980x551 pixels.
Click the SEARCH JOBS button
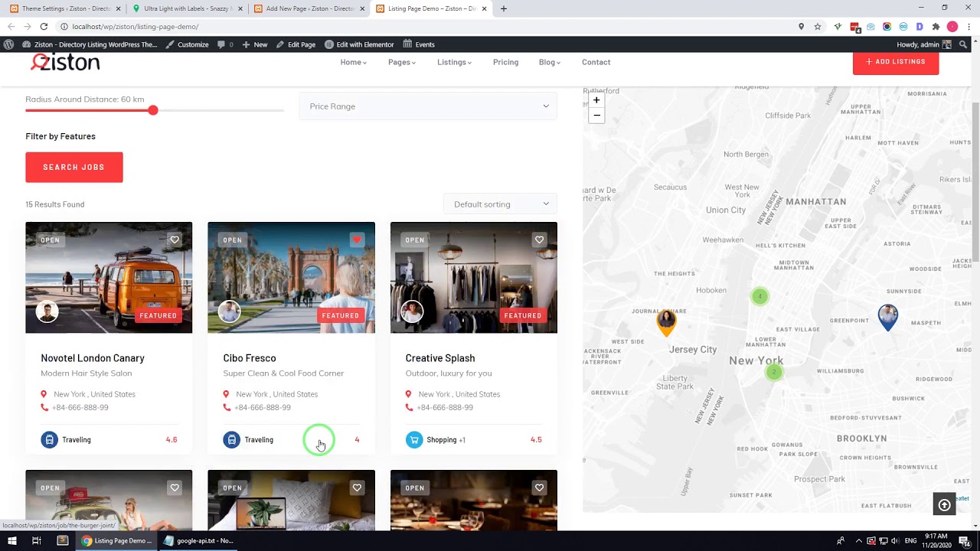pos(73,167)
